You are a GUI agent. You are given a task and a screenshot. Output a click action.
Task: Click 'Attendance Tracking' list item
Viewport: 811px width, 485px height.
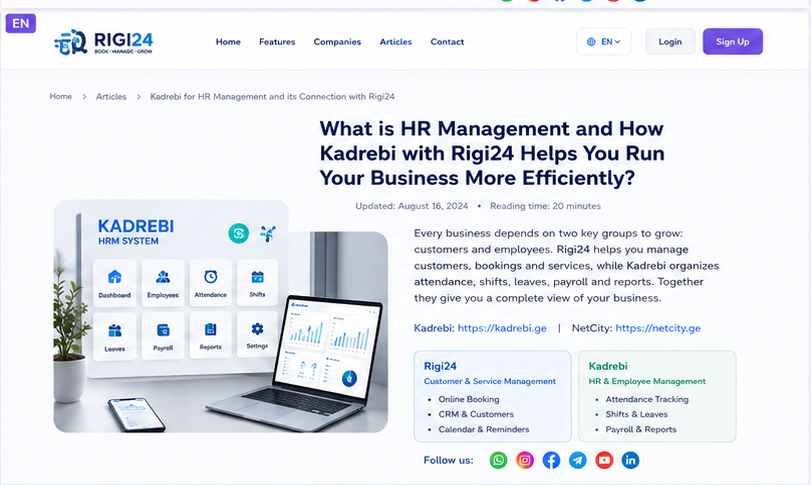pos(647,399)
